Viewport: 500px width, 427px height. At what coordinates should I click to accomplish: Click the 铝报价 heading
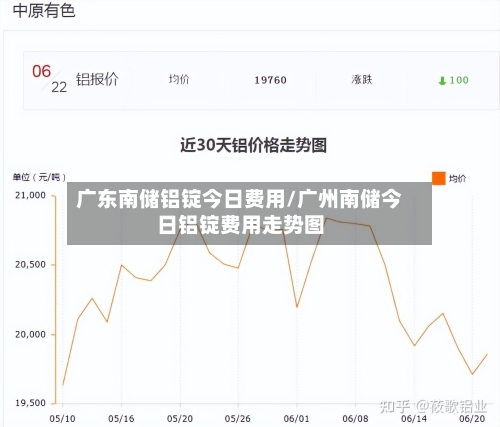[x=97, y=79]
